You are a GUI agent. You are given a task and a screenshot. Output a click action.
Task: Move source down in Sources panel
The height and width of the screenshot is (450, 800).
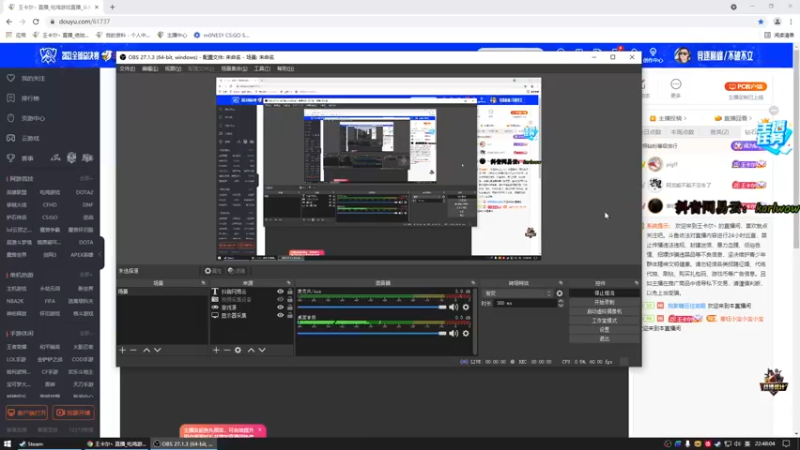[x=262, y=350]
